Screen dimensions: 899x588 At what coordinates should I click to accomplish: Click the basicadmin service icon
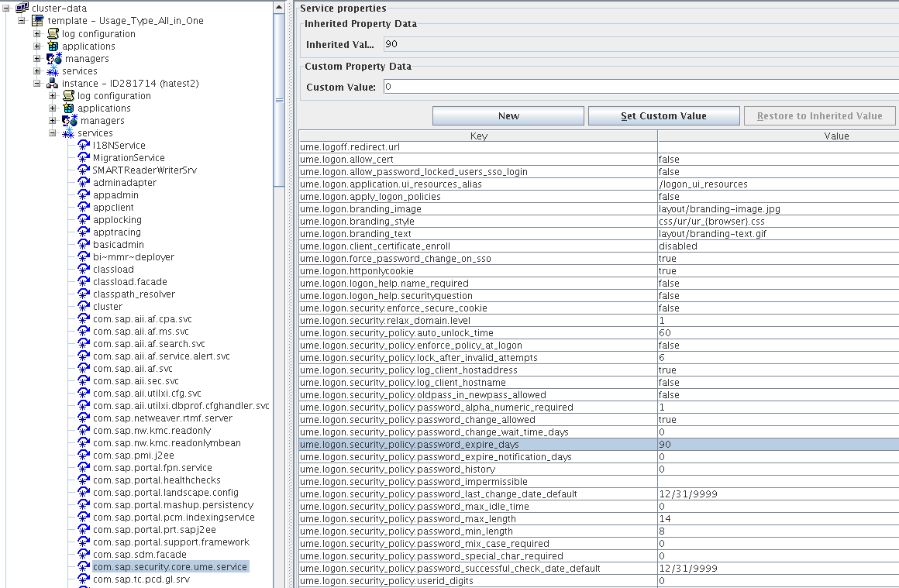coord(81,244)
